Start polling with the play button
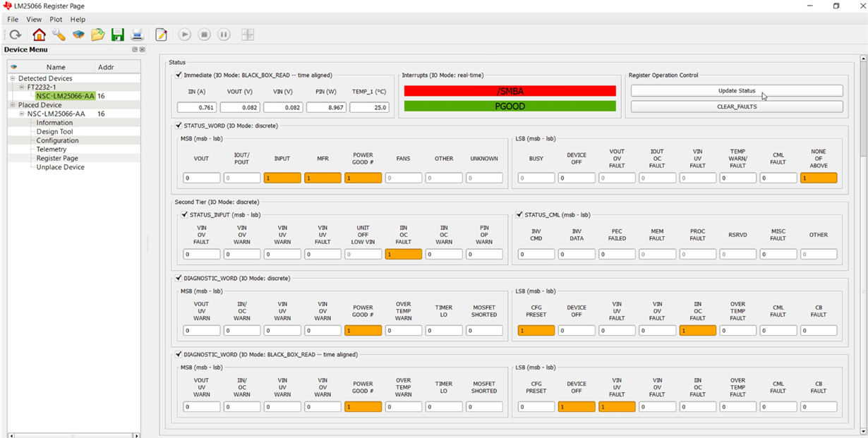The height and width of the screenshot is (438, 868). 185,35
